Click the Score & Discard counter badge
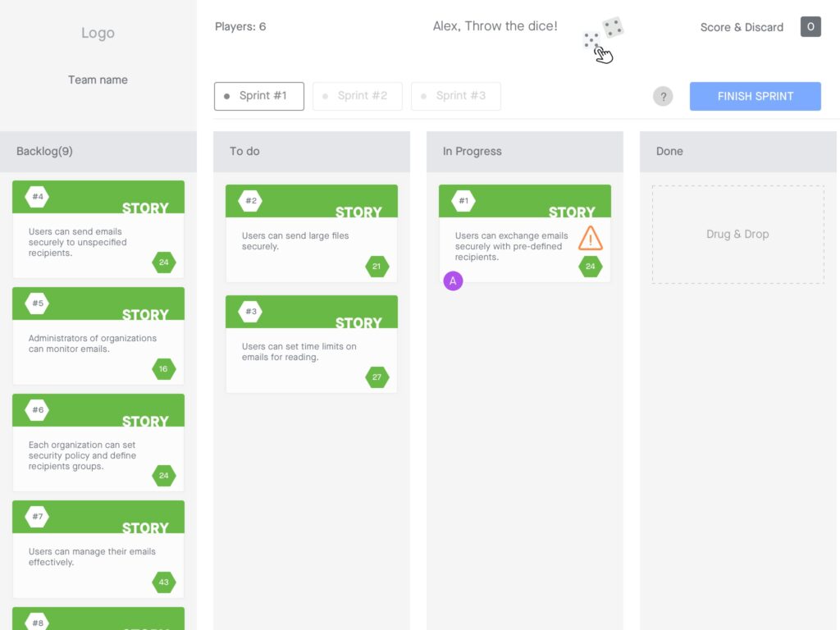The image size is (840, 630). (810, 26)
